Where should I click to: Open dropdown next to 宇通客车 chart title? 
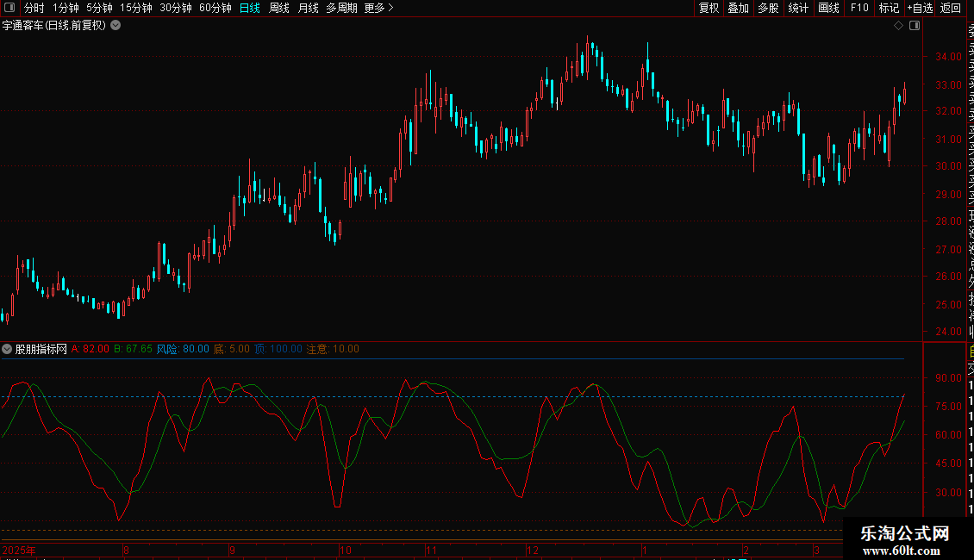(x=116, y=26)
